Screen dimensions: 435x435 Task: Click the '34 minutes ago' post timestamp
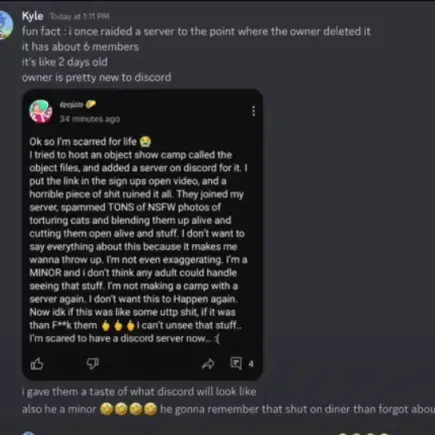click(x=90, y=119)
